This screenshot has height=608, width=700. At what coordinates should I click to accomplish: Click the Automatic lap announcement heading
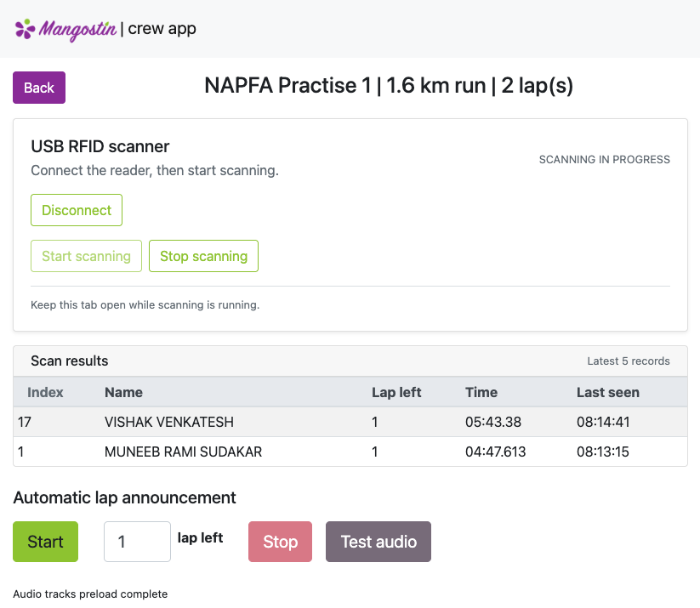click(x=124, y=497)
